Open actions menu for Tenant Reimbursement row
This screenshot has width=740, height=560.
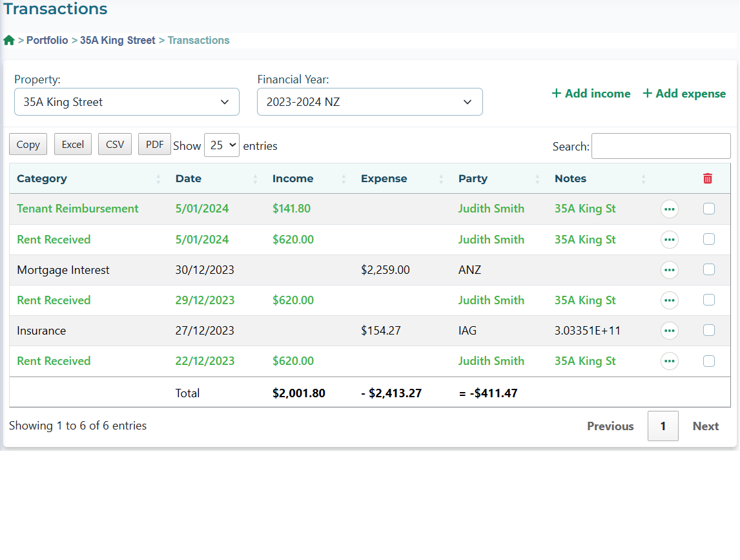670,209
